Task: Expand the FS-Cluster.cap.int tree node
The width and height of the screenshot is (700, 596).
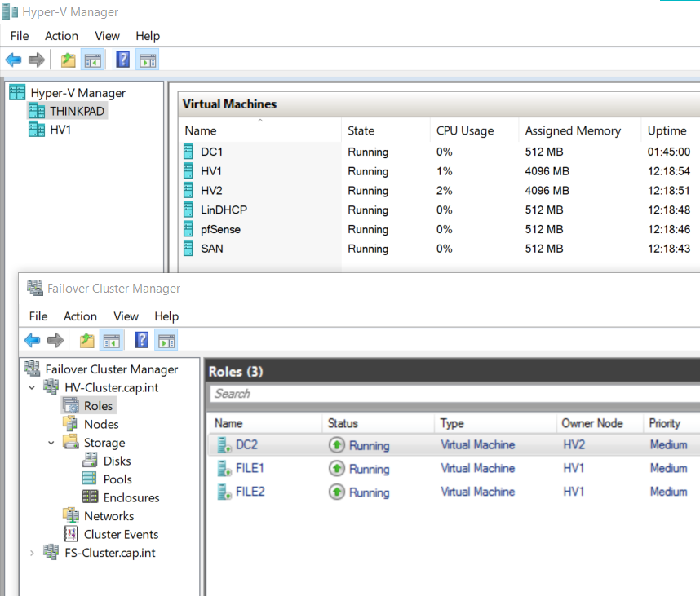Action: tap(32, 553)
